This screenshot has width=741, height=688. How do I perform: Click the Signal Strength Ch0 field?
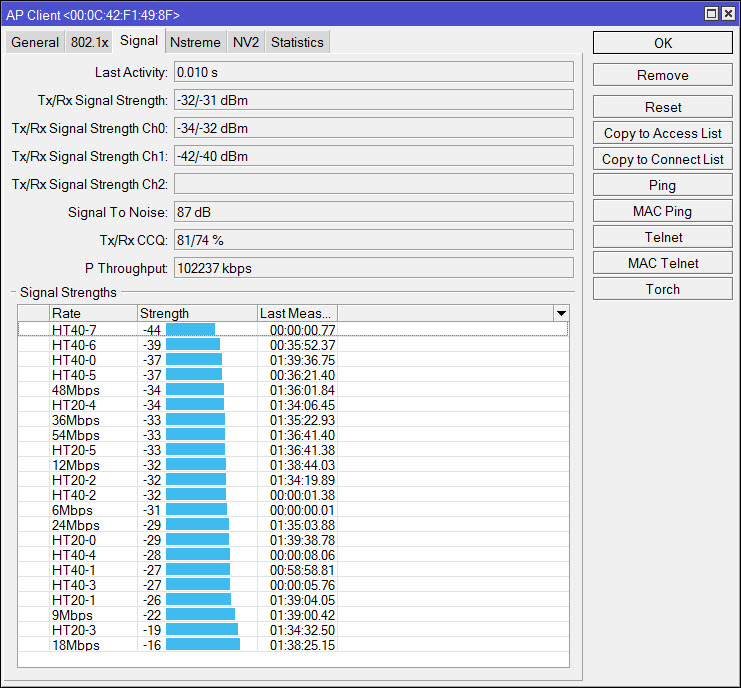pos(374,128)
